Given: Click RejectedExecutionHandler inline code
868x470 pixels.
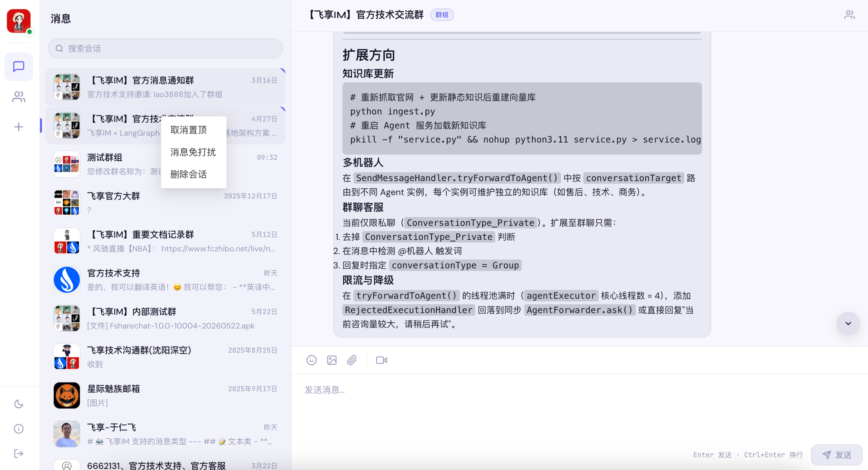Looking at the screenshot, I should coord(408,310).
